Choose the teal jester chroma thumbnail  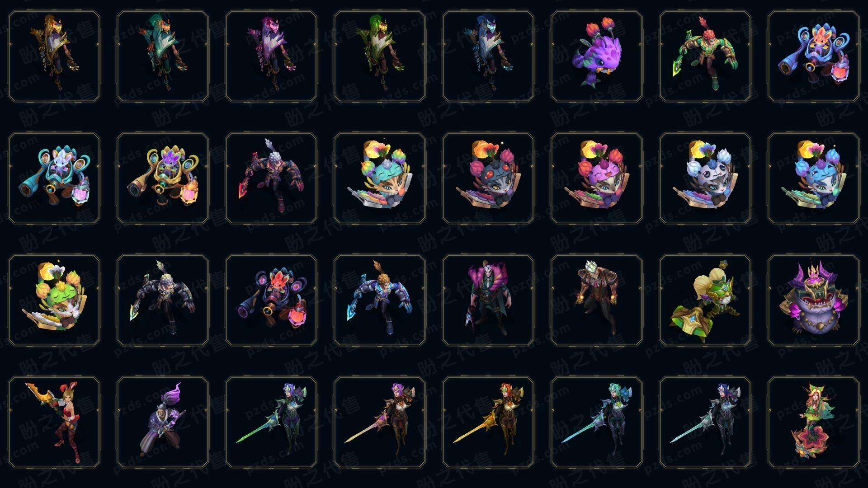click(x=163, y=56)
